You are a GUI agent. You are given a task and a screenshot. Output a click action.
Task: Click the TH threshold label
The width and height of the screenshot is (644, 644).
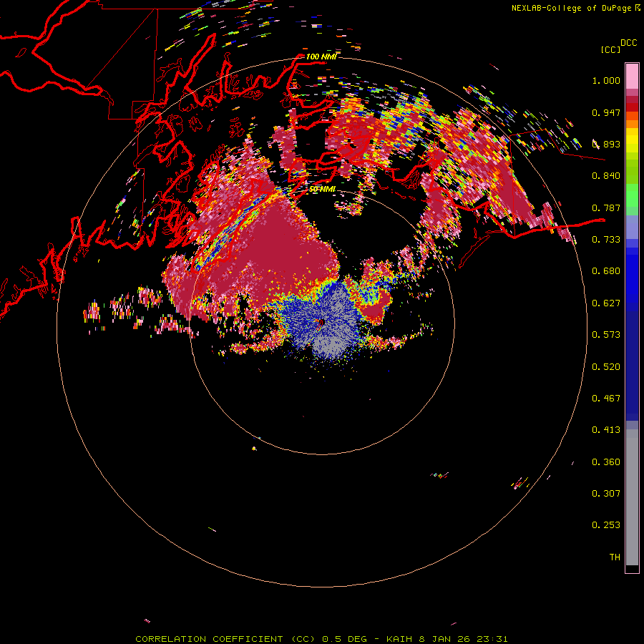pos(615,557)
